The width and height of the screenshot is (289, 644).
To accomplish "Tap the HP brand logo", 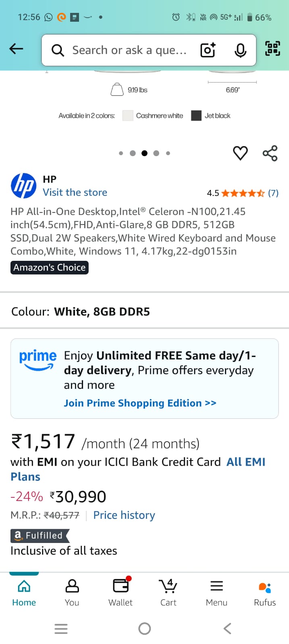I will [23, 186].
